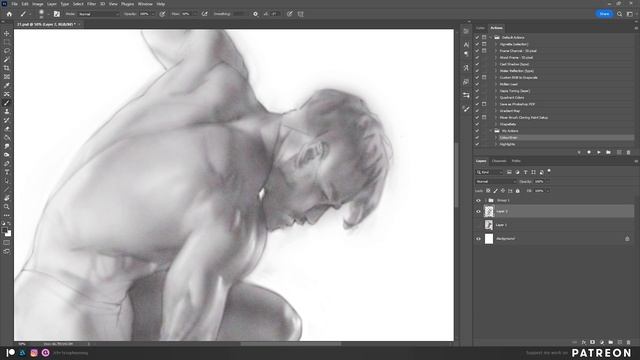Show the hidden Layer 1

478,225
